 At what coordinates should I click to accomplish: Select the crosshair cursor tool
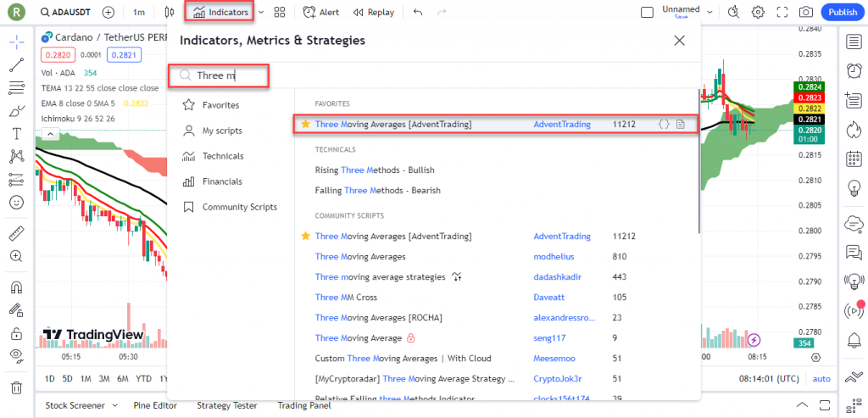point(17,42)
